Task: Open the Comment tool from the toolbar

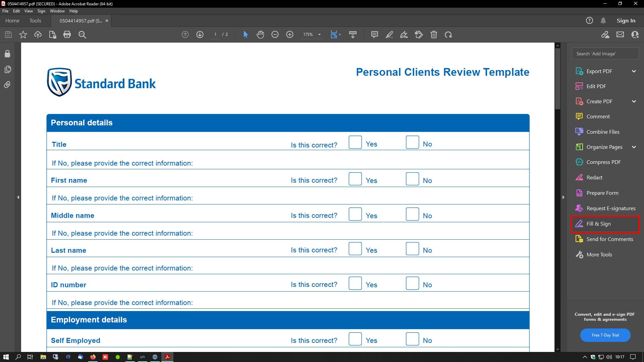Action: click(x=374, y=35)
